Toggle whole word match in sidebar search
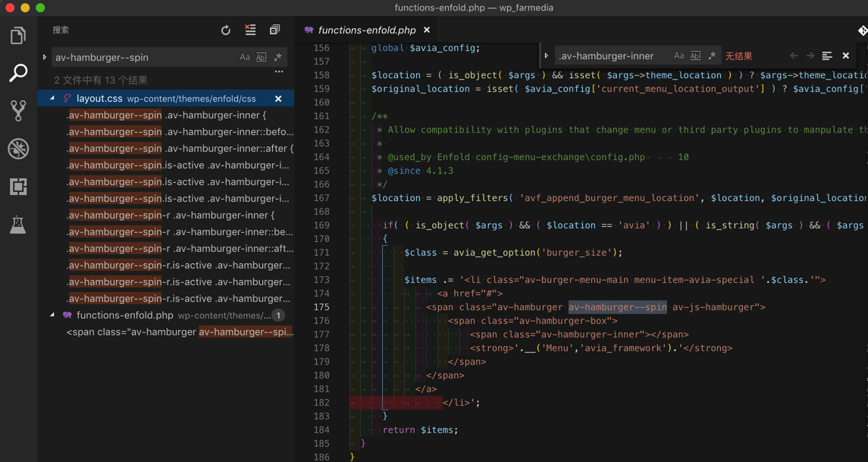This screenshot has width=868, height=462. [x=262, y=58]
